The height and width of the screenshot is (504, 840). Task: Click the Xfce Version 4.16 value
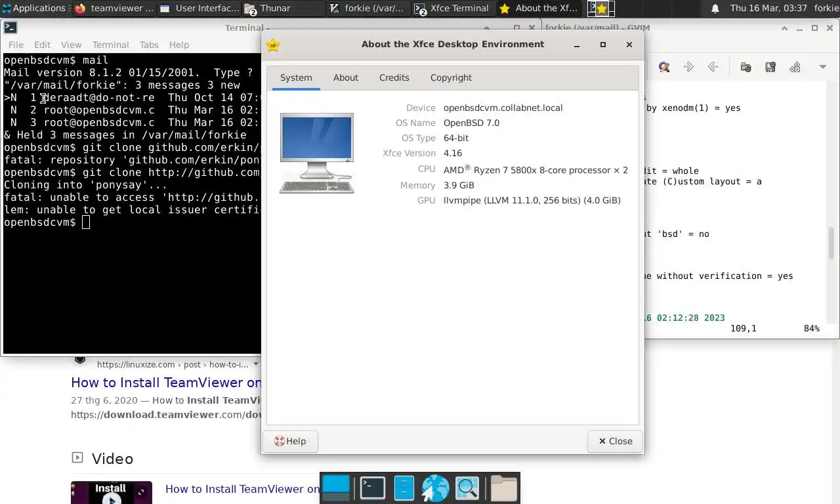(x=453, y=153)
